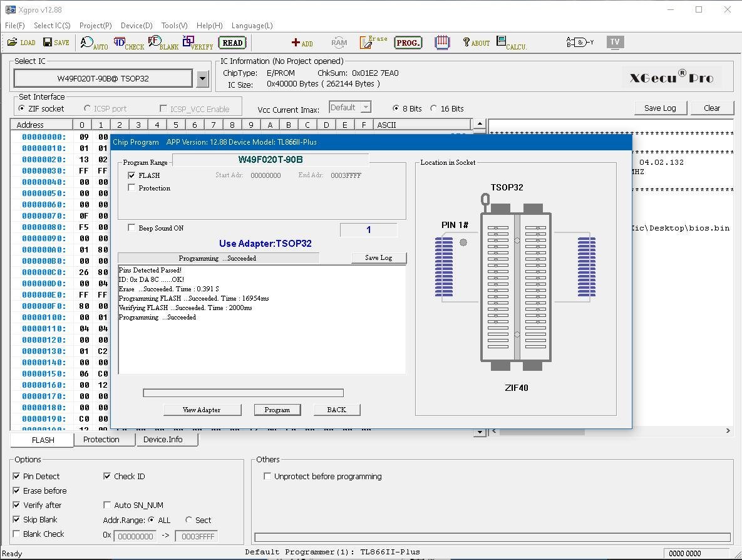Click the BACK button
Image resolution: width=742 pixels, height=560 pixels.
click(336, 410)
